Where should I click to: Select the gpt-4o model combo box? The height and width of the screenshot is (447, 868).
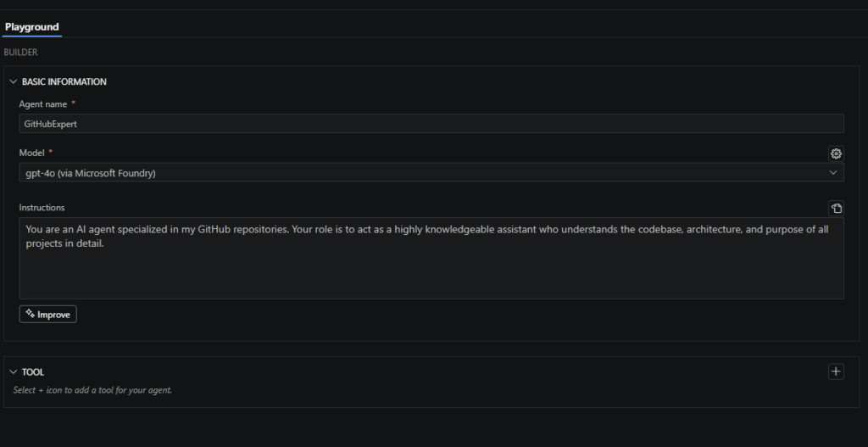point(424,173)
